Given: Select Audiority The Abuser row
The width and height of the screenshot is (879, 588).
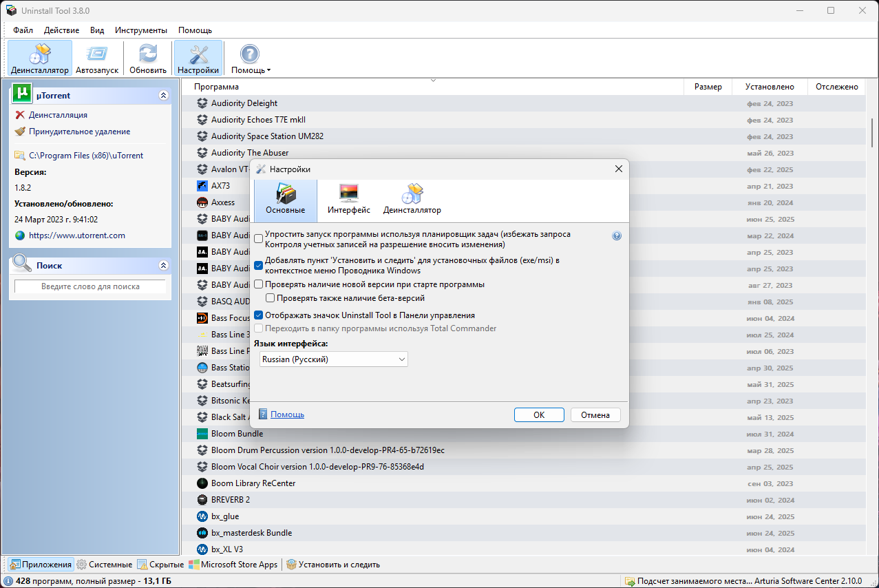Looking at the screenshot, I should [523, 153].
